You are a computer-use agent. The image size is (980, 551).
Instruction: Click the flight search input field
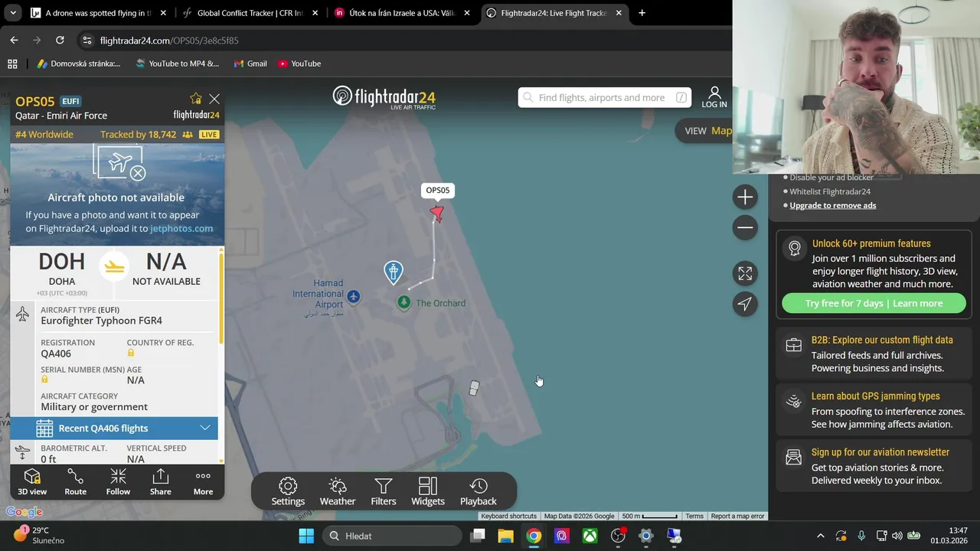604,97
